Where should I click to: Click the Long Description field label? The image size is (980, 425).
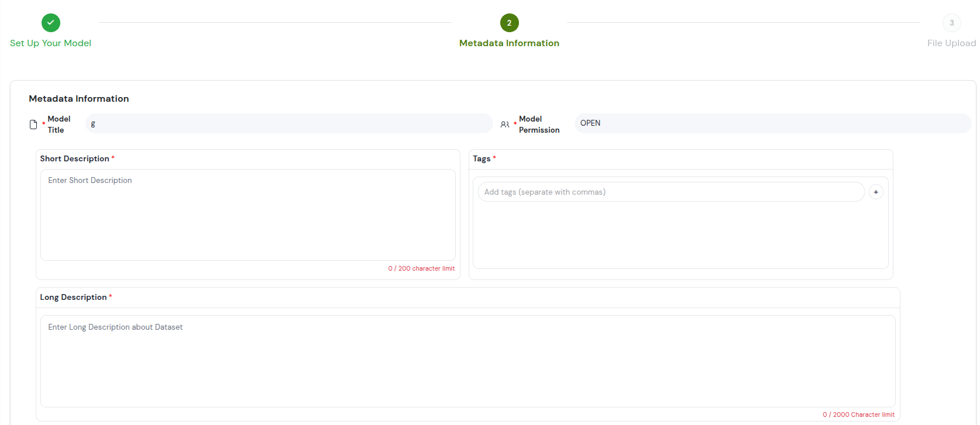click(73, 297)
